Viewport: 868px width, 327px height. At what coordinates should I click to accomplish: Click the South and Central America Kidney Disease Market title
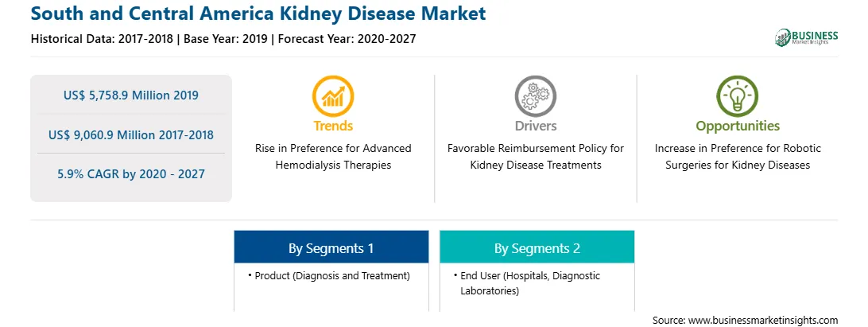(x=258, y=14)
